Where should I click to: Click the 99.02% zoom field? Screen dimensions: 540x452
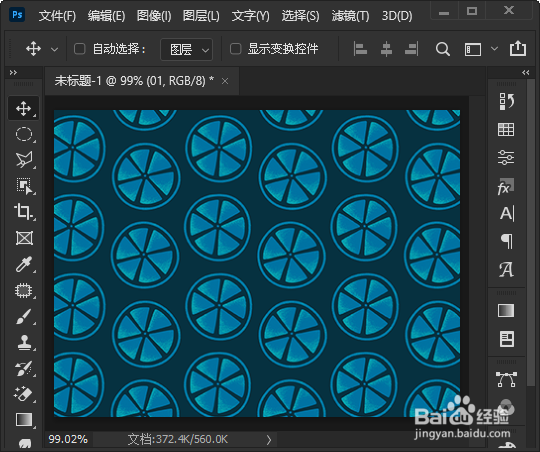point(68,439)
